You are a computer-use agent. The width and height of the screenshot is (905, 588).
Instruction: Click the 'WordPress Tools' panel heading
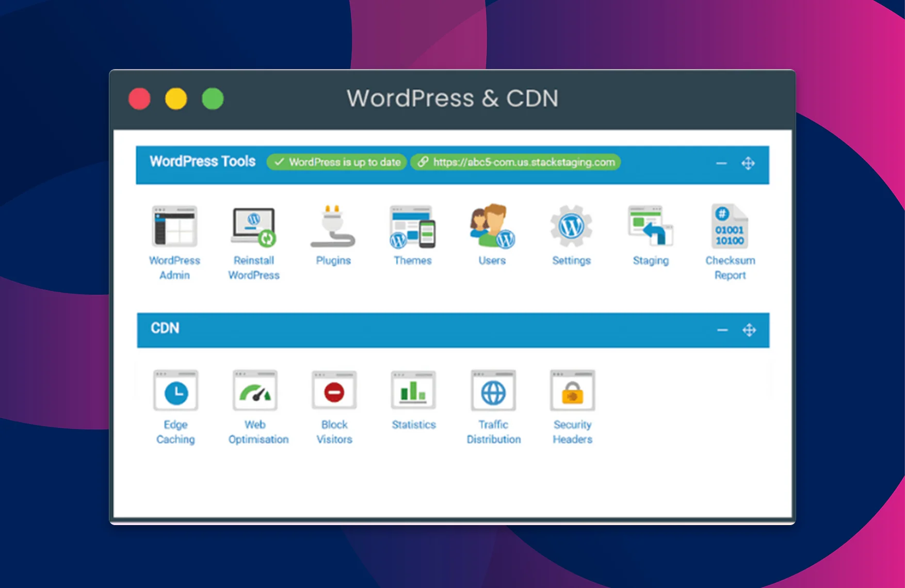(202, 161)
